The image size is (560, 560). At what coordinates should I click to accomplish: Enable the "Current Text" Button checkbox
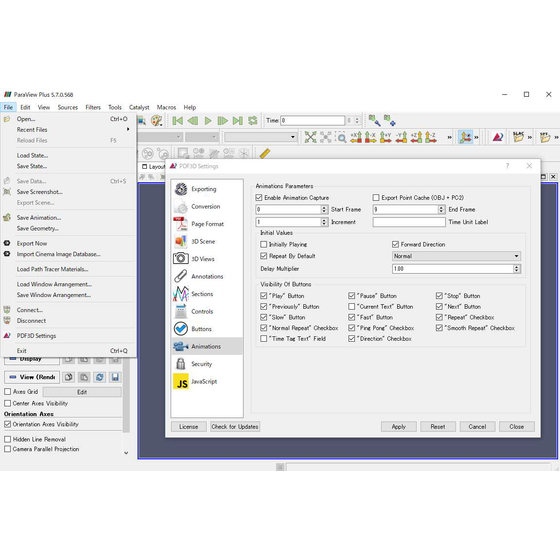tap(351, 306)
